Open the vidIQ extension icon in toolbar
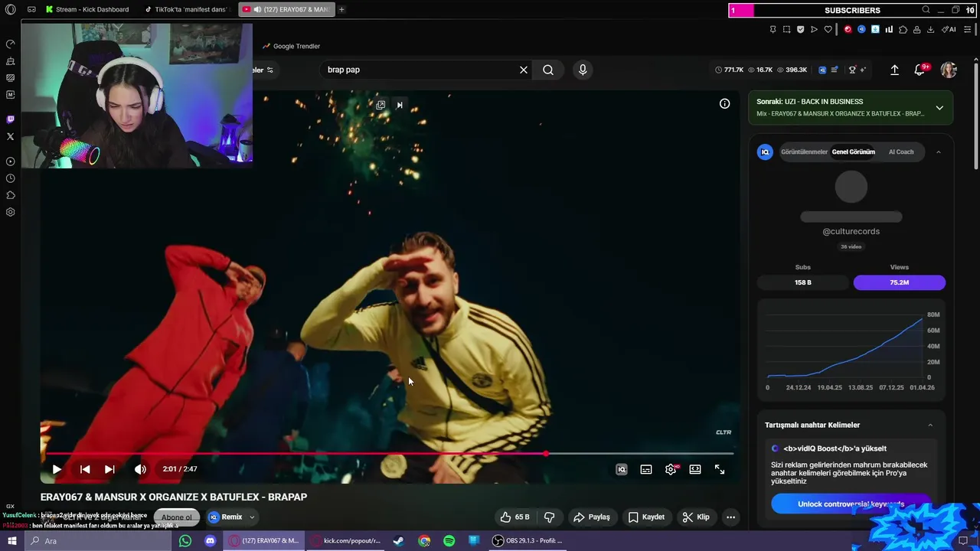 point(861,29)
